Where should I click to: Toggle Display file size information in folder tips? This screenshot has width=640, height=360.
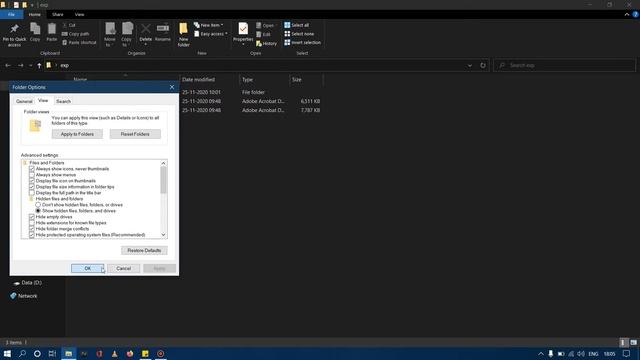32,187
